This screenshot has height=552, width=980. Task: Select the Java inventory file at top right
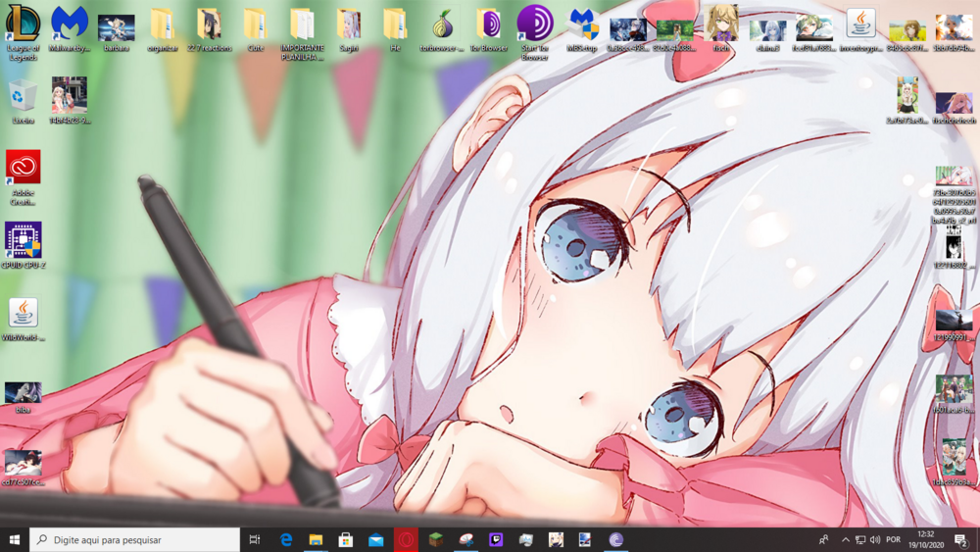click(x=860, y=28)
